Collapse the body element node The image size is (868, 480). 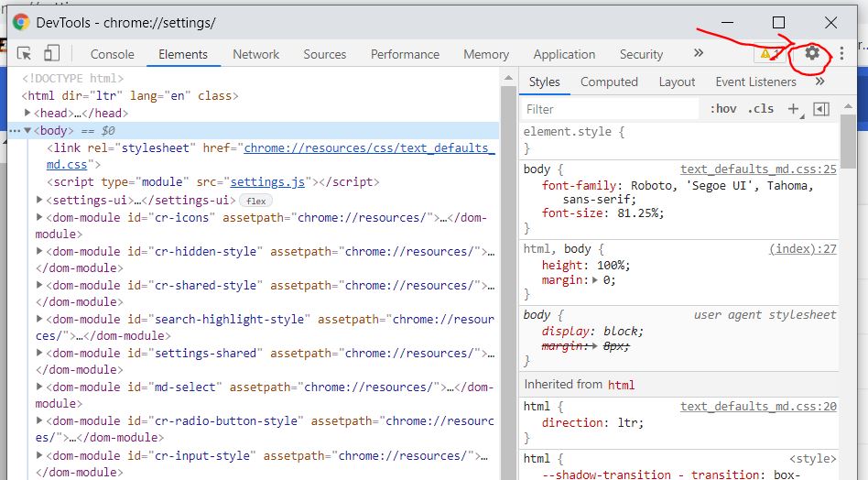point(27,131)
